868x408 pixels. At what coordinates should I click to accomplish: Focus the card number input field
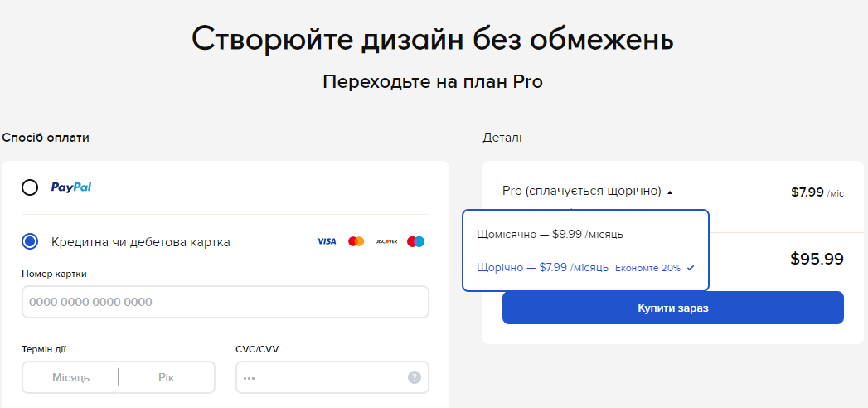[225, 302]
